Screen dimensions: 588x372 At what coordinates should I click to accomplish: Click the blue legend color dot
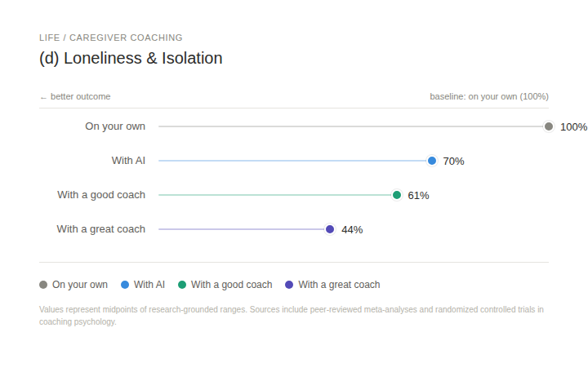coord(125,285)
